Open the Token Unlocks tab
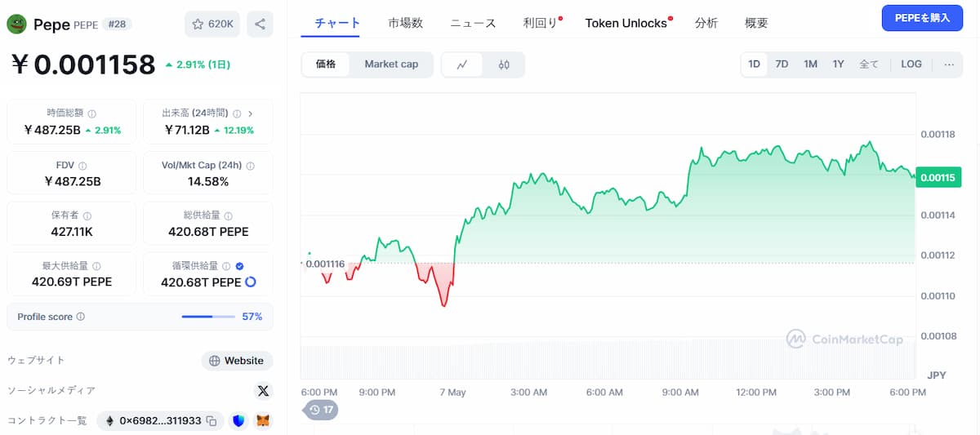980x435 pixels. 626,23
